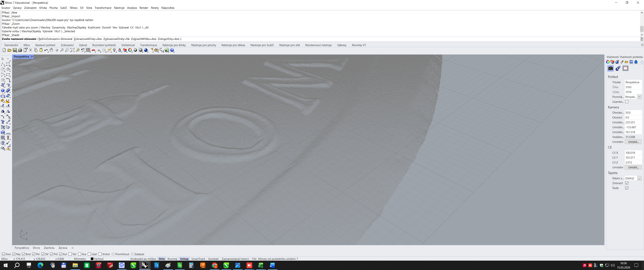This screenshot has width=644, height=270.
Task: Click the puzzle piece Join icon
Action: (3, 101)
